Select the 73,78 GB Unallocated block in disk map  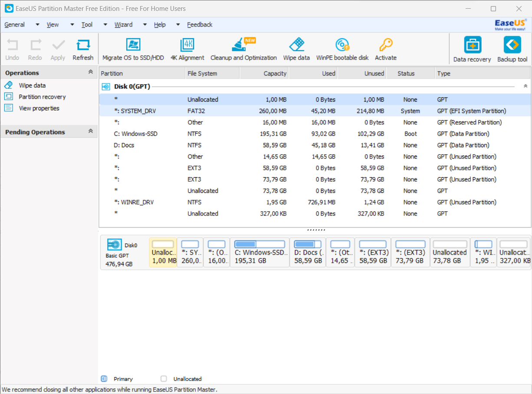[x=450, y=252]
